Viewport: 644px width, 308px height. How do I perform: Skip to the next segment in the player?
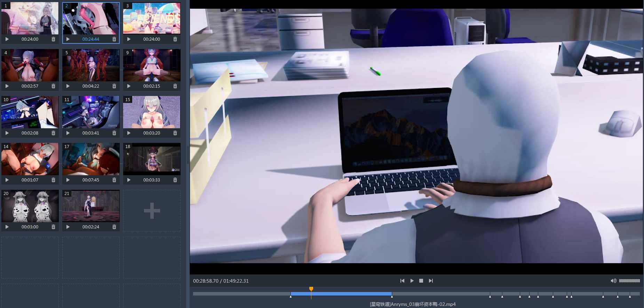pos(431,281)
